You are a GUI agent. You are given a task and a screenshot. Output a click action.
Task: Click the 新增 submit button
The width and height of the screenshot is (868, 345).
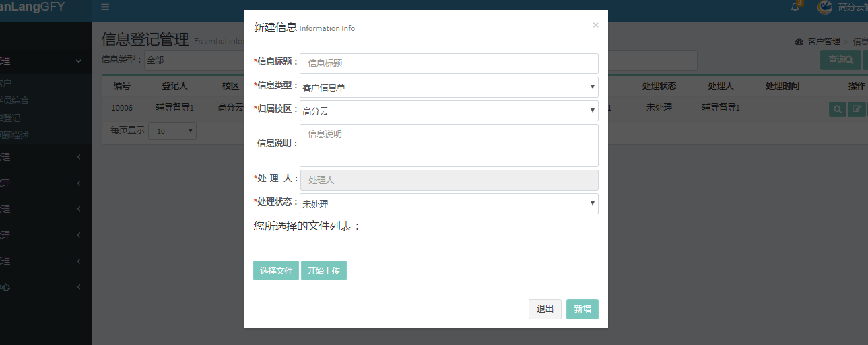[x=582, y=309]
